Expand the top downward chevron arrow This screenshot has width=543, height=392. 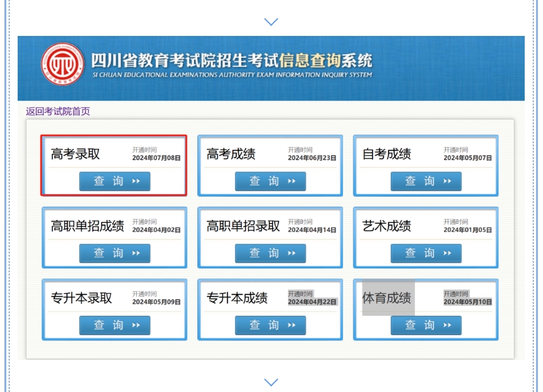271,22
